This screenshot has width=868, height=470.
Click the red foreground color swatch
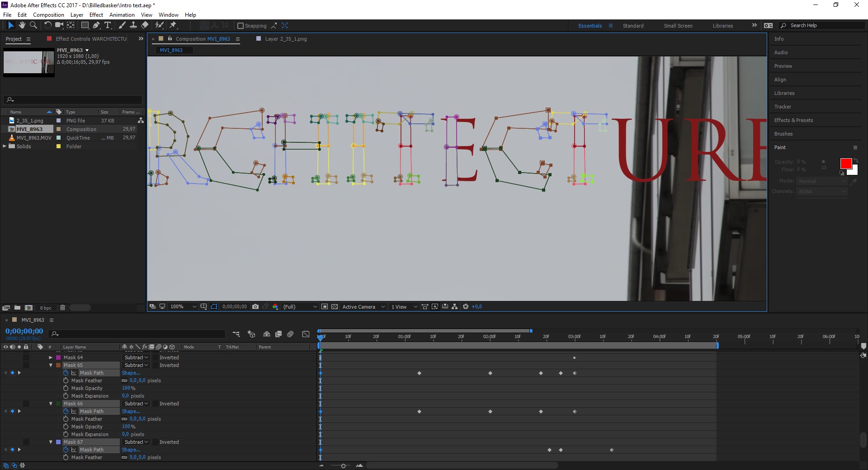[x=846, y=164]
